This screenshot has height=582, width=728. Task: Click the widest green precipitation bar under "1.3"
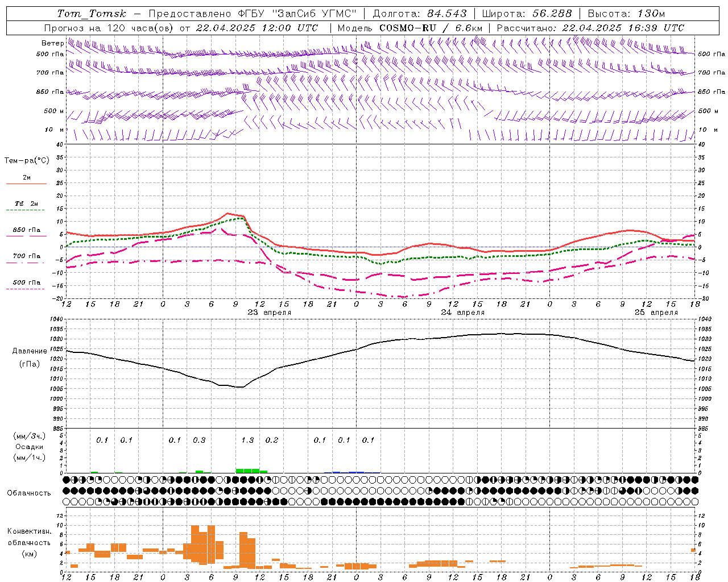click(247, 471)
